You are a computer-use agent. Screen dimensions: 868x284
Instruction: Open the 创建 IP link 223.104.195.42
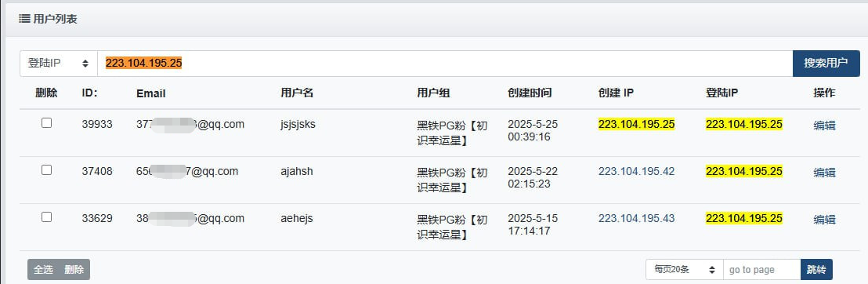click(637, 171)
